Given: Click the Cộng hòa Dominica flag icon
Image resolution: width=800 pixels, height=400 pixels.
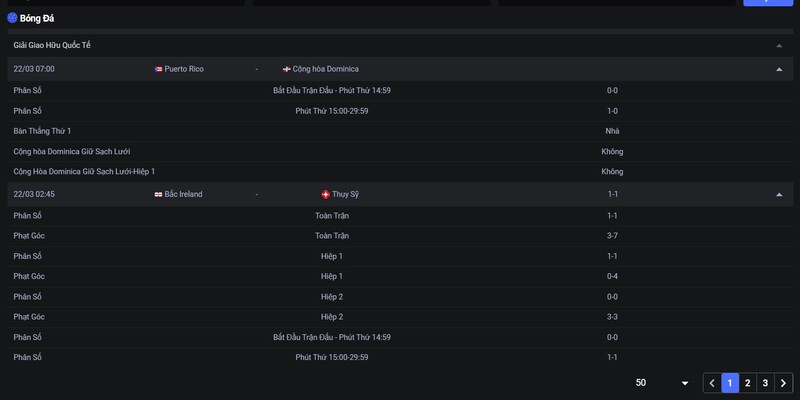Looking at the screenshot, I should [287, 69].
